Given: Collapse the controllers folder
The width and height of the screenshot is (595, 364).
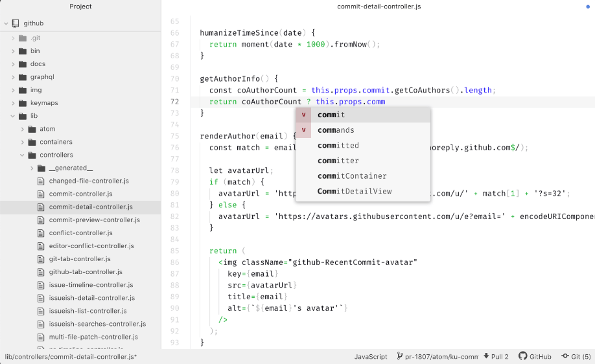Looking at the screenshot, I should pos(22,155).
